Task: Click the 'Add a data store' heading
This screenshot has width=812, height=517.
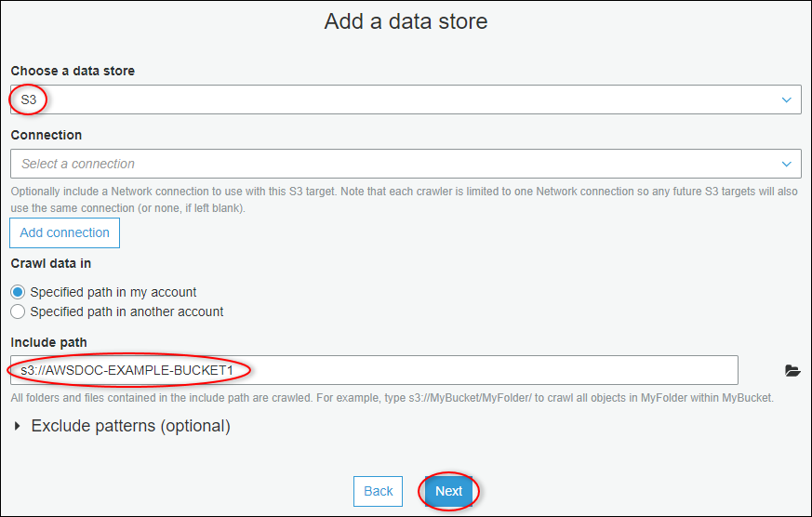Action: click(406, 21)
